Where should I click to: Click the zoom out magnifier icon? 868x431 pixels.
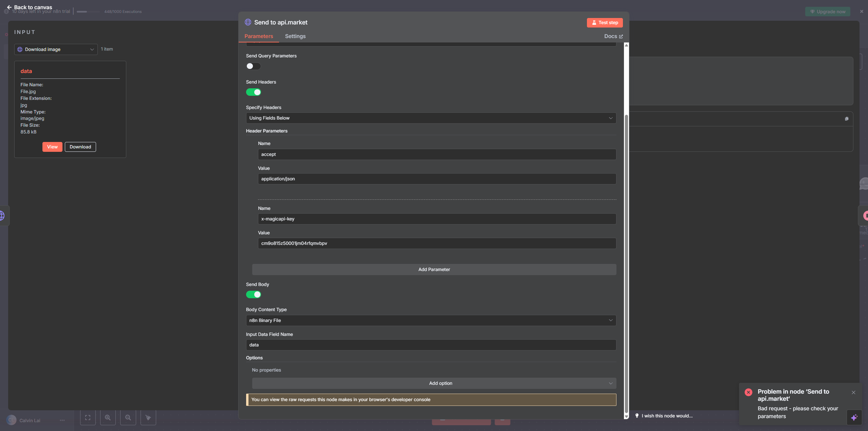coord(128,417)
